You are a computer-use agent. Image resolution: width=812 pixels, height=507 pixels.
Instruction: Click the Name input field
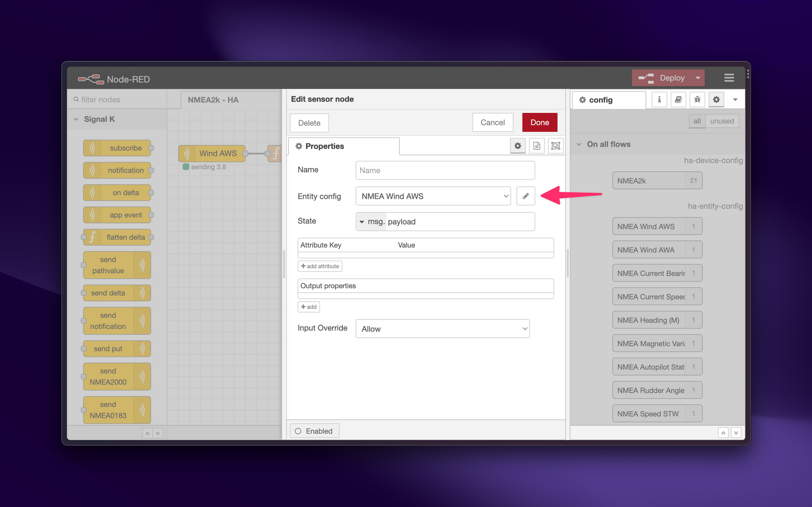click(x=445, y=170)
